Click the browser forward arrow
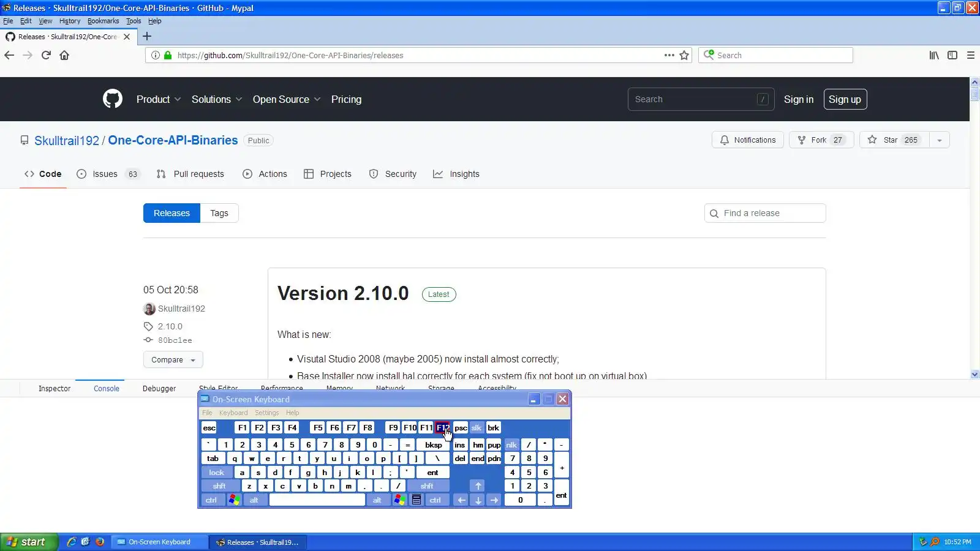980x551 pixels. [x=28, y=55]
